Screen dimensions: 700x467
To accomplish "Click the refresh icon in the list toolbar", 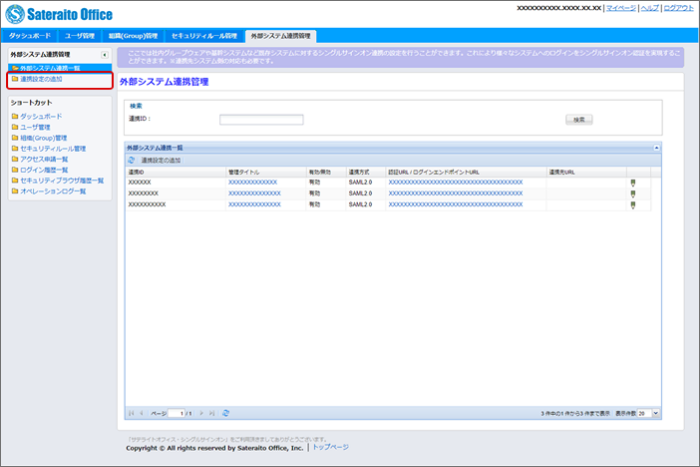I will coord(131,160).
